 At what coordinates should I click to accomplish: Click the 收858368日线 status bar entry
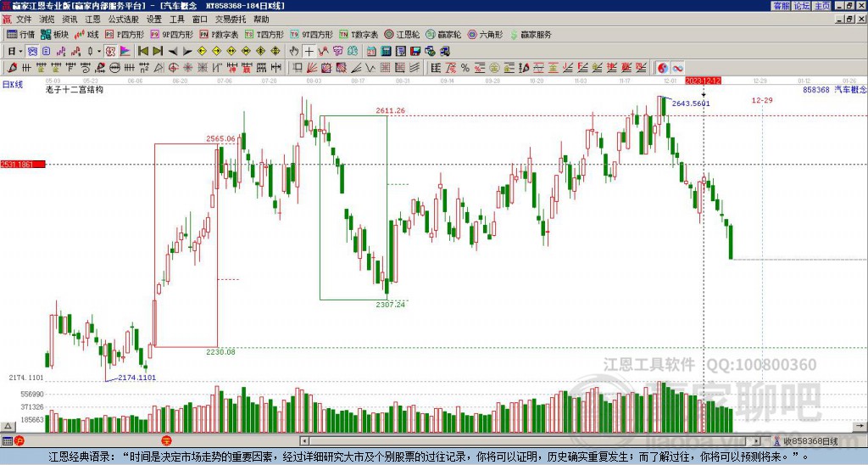point(810,441)
